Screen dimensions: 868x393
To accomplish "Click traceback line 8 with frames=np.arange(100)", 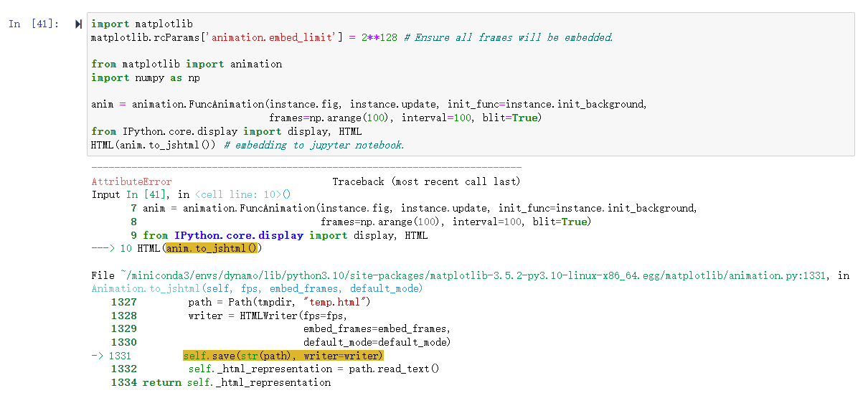I will coord(360,222).
